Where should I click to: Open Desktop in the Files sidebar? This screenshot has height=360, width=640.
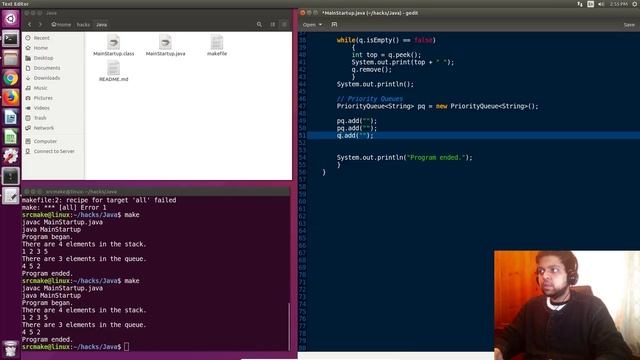click(43, 58)
